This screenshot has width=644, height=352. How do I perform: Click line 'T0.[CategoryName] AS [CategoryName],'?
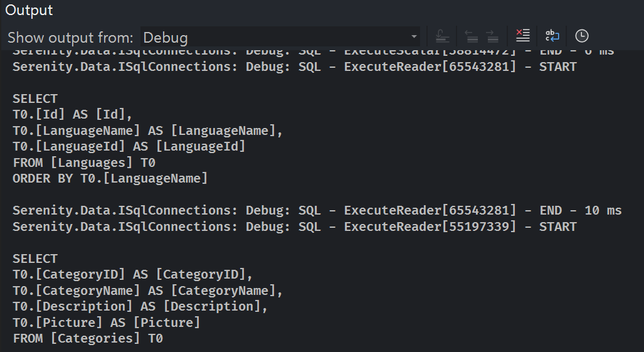click(147, 291)
